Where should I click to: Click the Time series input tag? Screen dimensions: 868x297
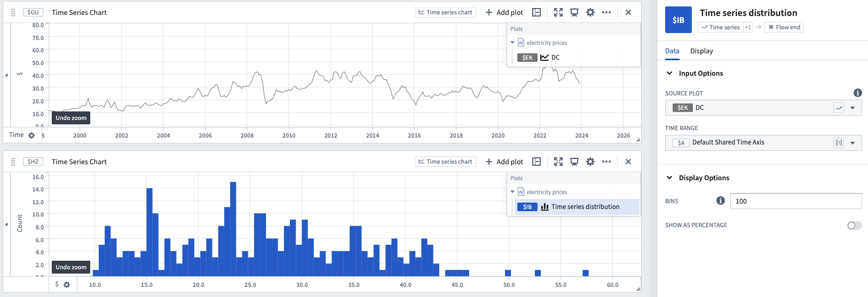pos(720,27)
